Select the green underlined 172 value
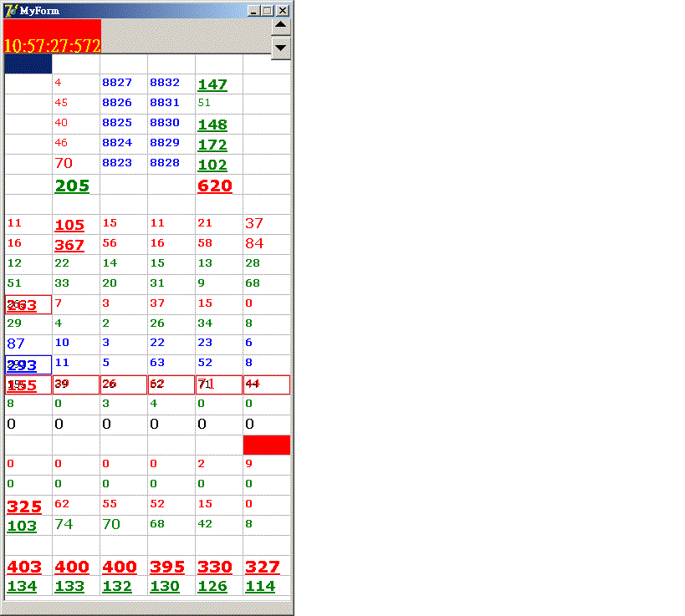The width and height of the screenshot is (685, 616). click(x=212, y=145)
